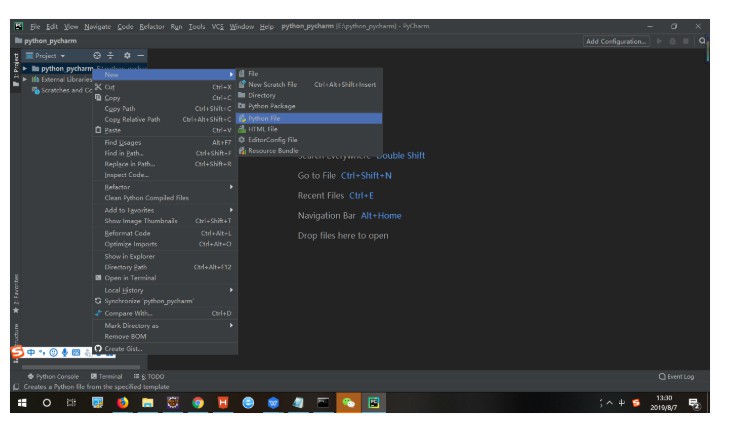
Task: Click Replace in Path entry
Action: tap(165, 164)
